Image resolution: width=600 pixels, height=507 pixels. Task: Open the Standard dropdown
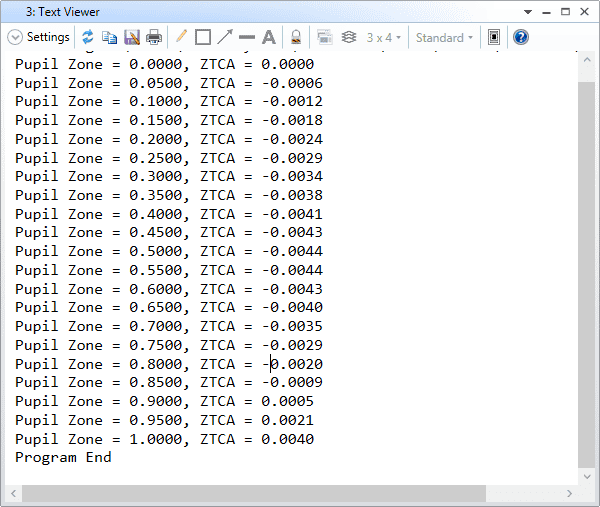pos(445,37)
